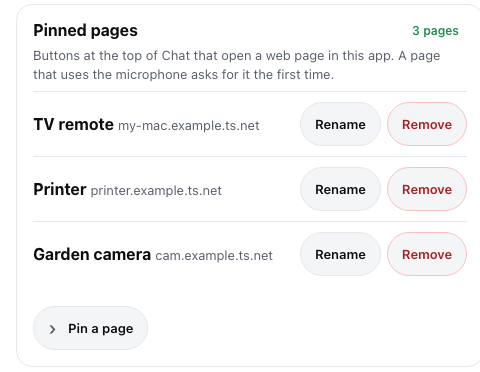Viewport: 480px width, 372px height.
Task: Select the Garden camera page name
Action: pos(92,254)
